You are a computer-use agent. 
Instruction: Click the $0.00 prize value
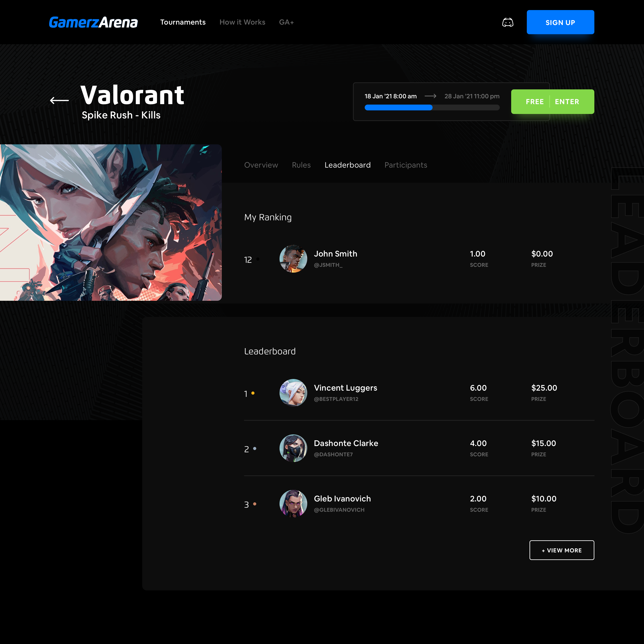click(x=542, y=254)
